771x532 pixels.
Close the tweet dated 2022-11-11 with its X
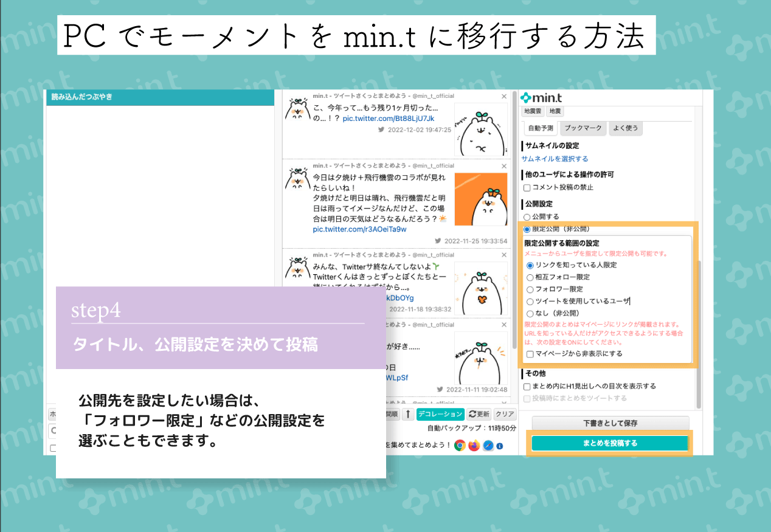tap(504, 325)
